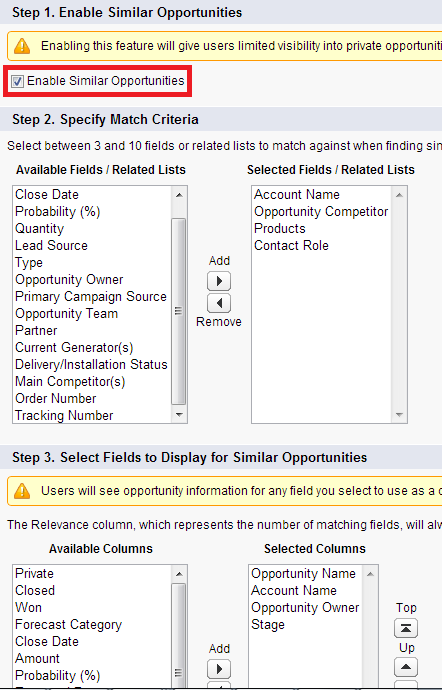Click the warning icon in Step 1 notice
Viewport: 442px width, 690px height.
click(22, 46)
